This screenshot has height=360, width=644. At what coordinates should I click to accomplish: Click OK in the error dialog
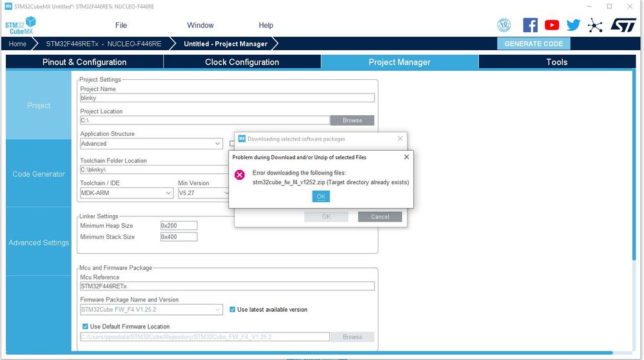click(x=321, y=196)
